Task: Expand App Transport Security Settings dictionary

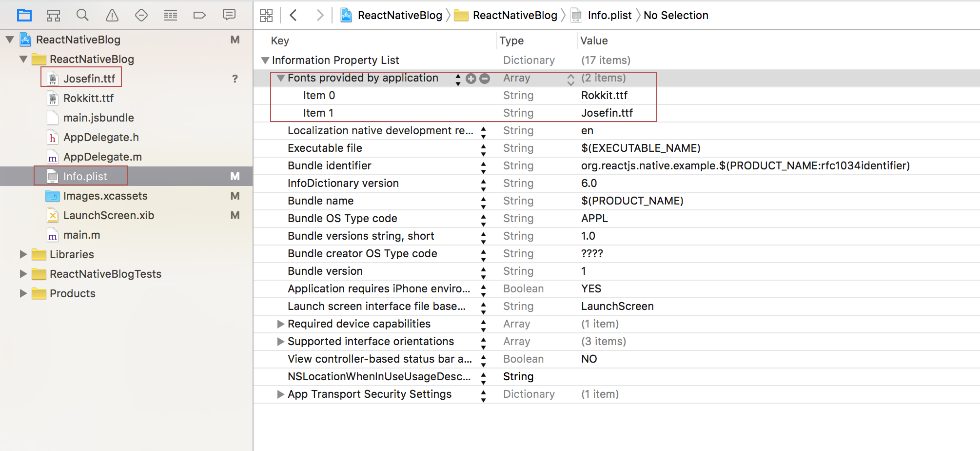Action: pos(280,394)
